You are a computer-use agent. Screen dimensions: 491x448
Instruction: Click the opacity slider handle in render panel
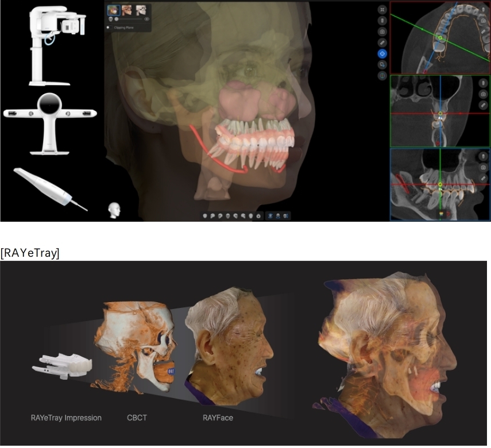pyautogui.click(x=117, y=19)
